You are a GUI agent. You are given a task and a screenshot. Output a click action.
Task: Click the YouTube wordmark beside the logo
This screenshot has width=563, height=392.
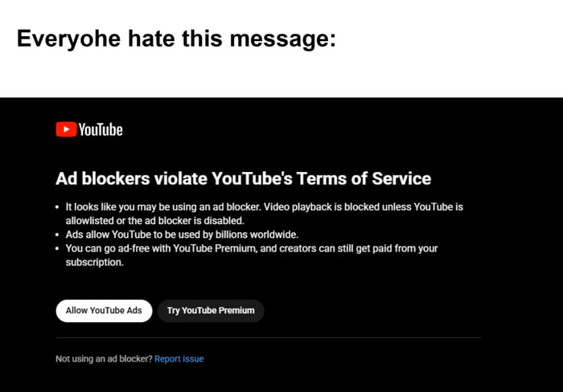[x=101, y=129]
